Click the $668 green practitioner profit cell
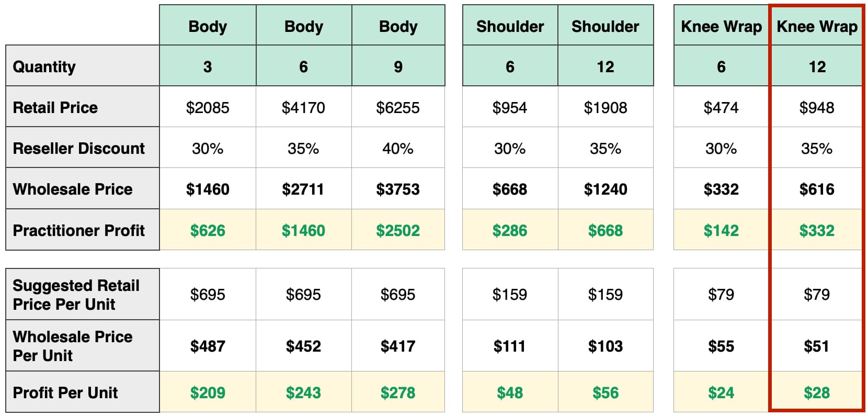The width and height of the screenshot is (868, 416). tap(606, 230)
